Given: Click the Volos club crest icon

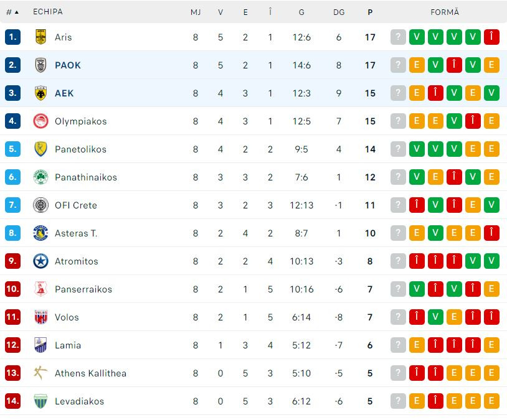Looking at the screenshot, I should pos(41,317).
